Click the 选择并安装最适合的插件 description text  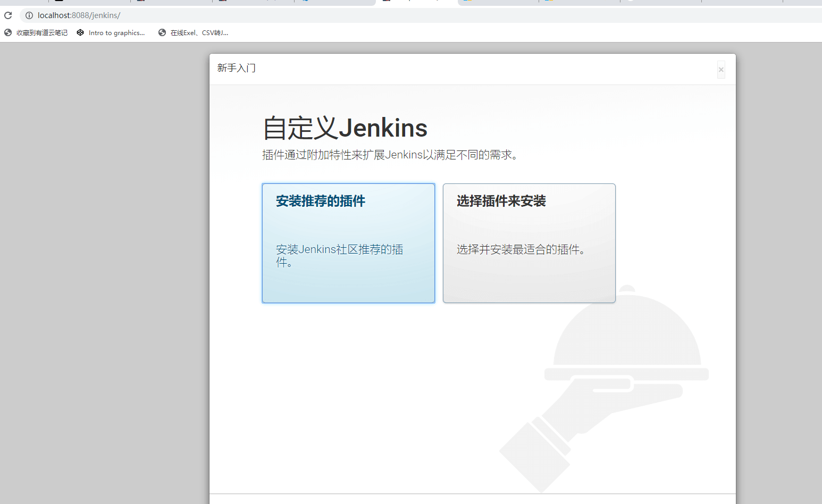pos(521,249)
